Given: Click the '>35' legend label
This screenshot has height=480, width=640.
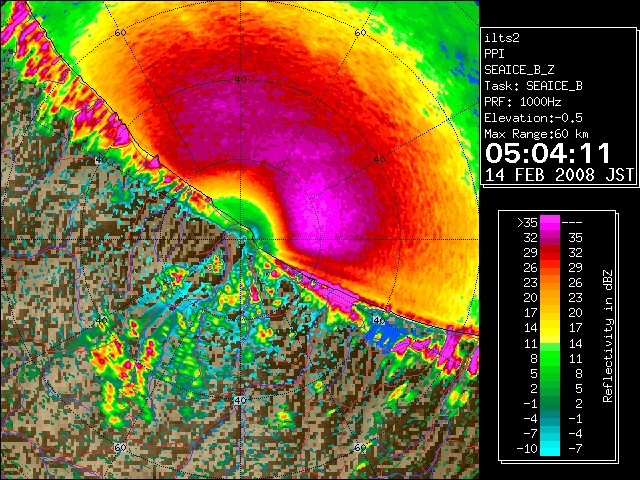Looking at the screenshot, I should coord(527,222).
